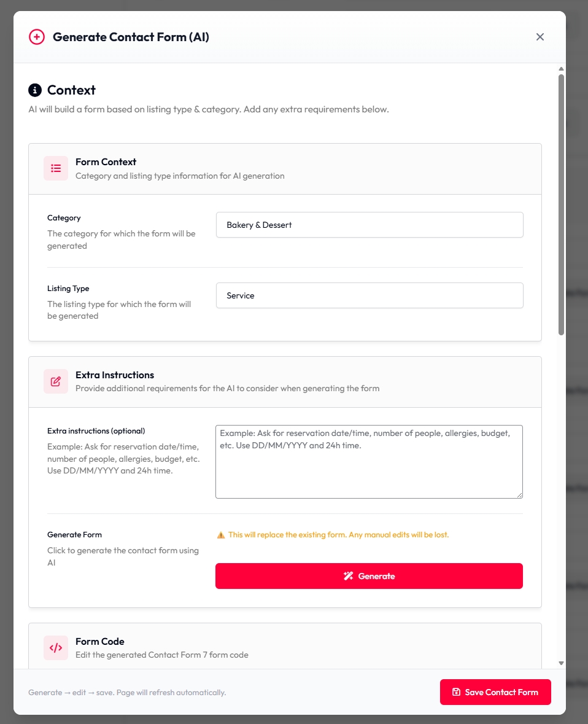Select the Context section heading

click(72, 90)
